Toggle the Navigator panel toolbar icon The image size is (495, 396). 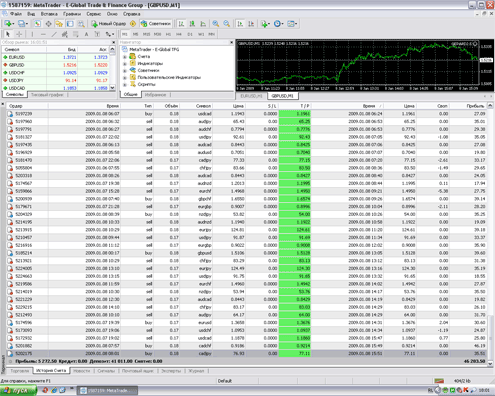coord(59,24)
